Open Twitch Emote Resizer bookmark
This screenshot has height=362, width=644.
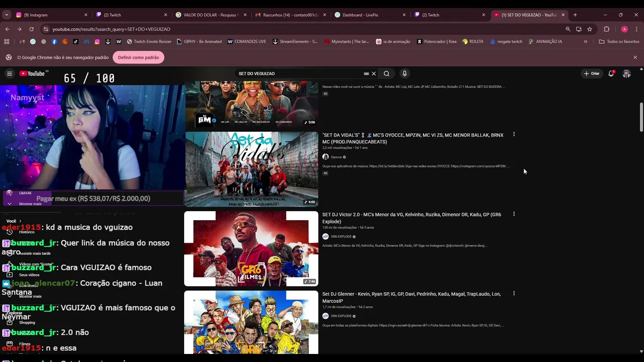(149, 42)
